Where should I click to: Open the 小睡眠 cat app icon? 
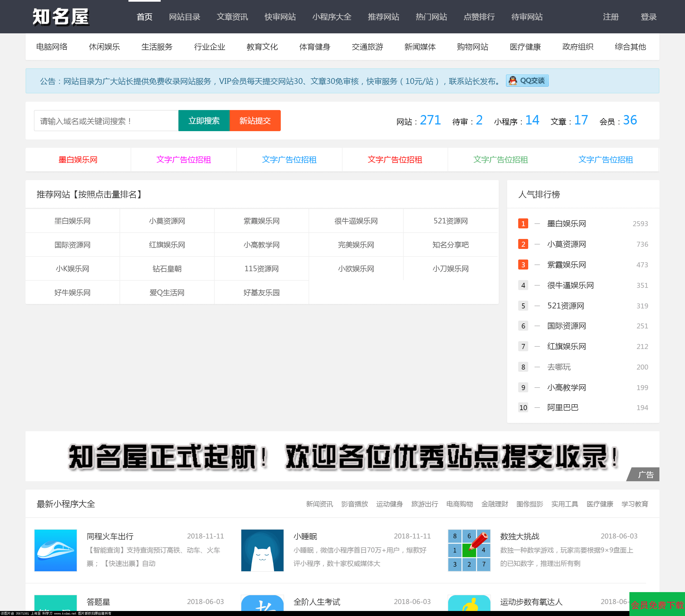pyautogui.click(x=262, y=550)
